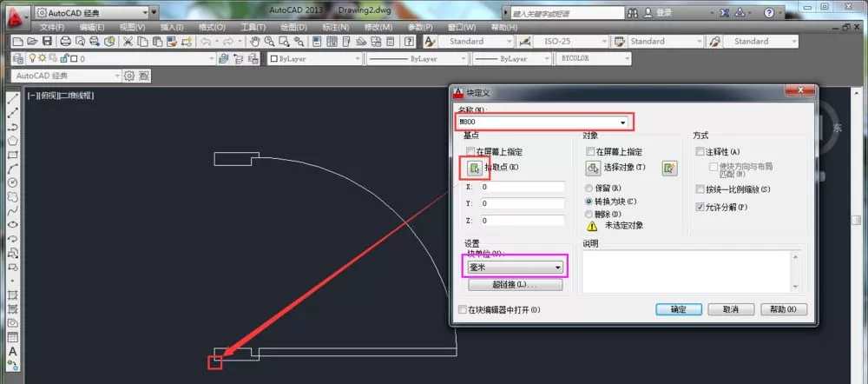The width and height of the screenshot is (868, 384).
Task: Select the Pan hand tool in toolbar
Action: 254,42
